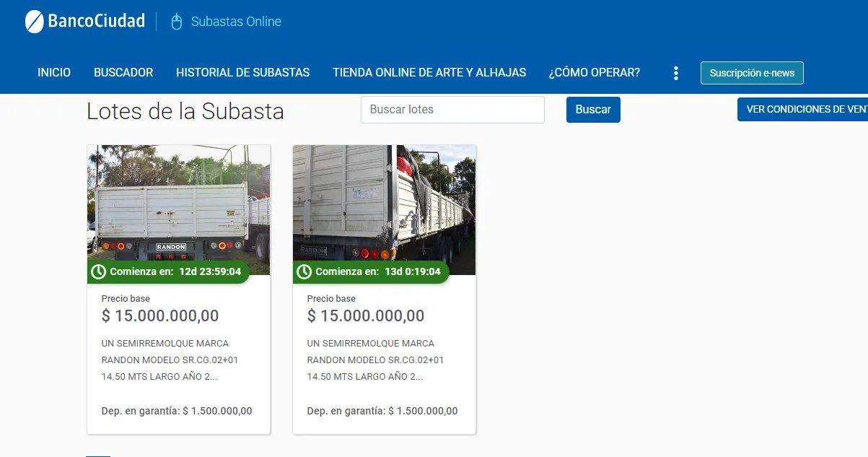Viewport: 868px width, 457px height.
Task: Click the clock icon on second lot countdown
Action: coord(304,272)
